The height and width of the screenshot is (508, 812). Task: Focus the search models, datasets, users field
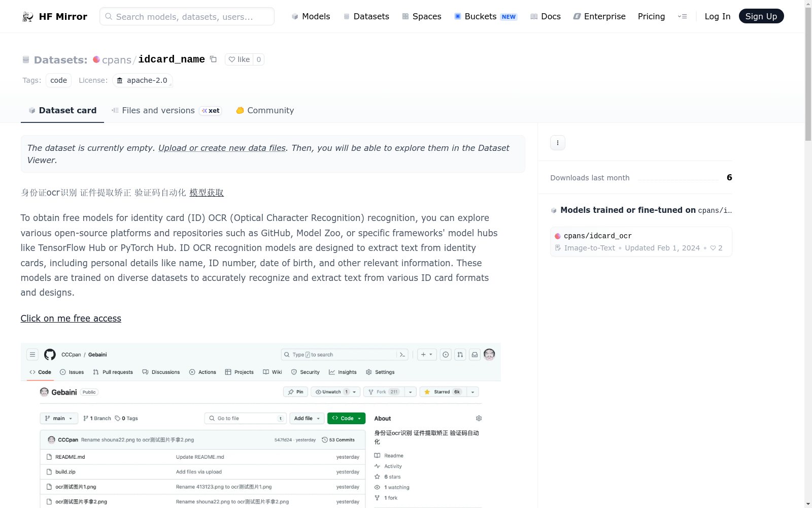pyautogui.click(x=187, y=16)
